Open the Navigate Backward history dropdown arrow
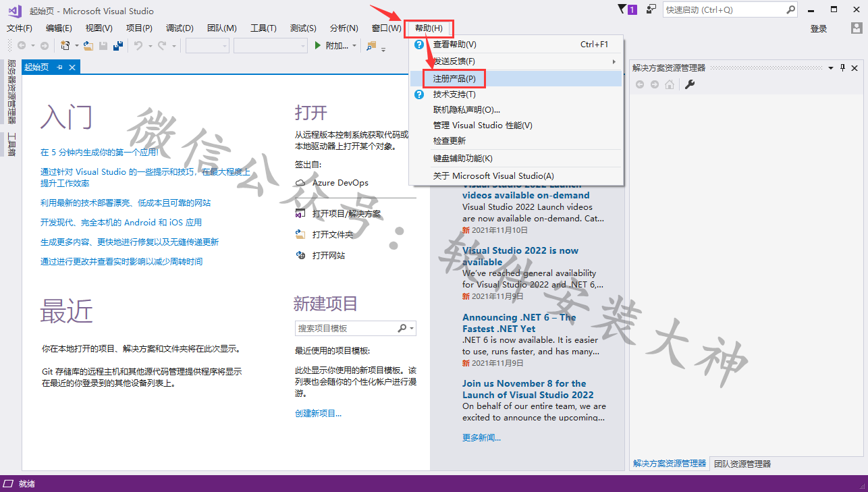 32,46
